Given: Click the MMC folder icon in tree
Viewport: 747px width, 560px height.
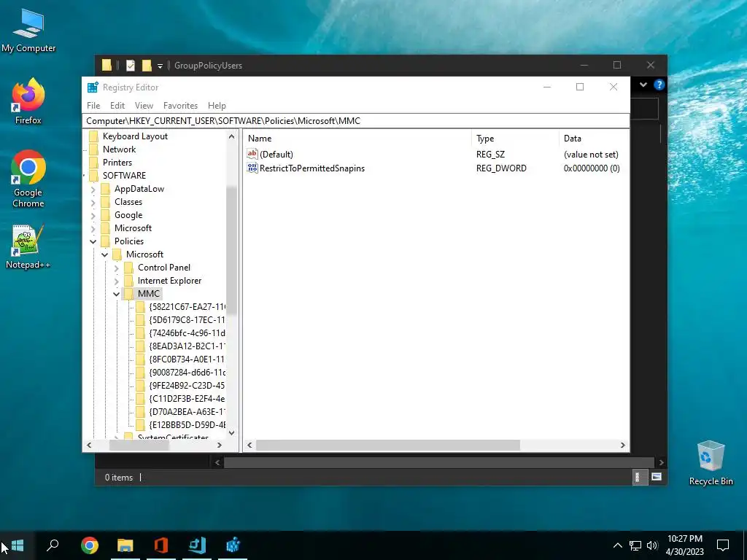Looking at the screenshot, I should (128, 293).
